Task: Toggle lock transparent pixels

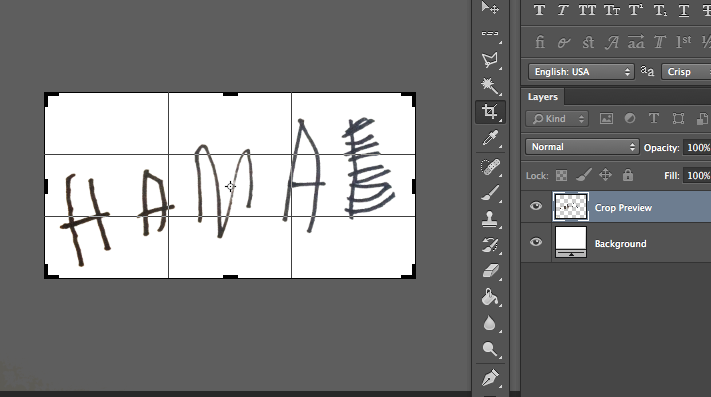Action: point(561,175)
